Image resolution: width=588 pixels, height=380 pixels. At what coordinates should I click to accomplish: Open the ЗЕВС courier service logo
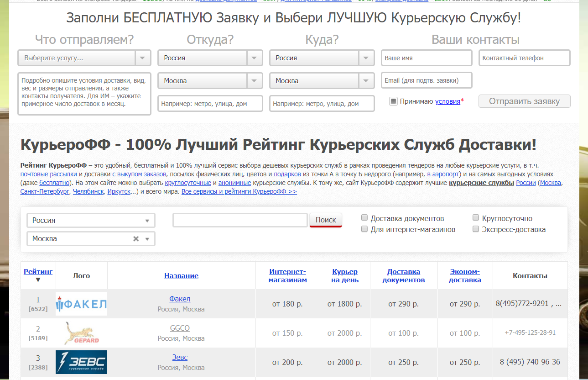click(81, 362)
